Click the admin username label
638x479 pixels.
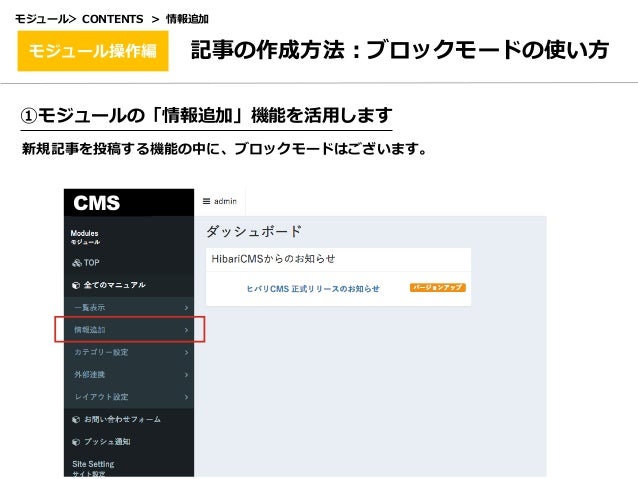[x=225, y=201]
